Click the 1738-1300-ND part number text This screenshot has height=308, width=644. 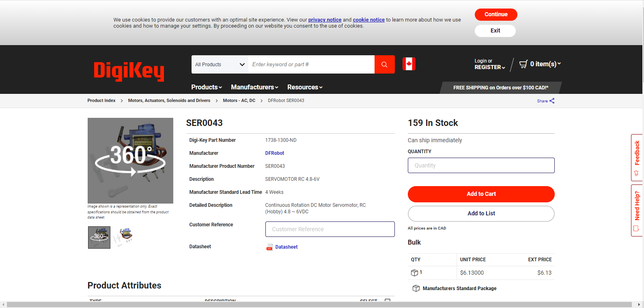pyautogui.click(x=281, y=140)
